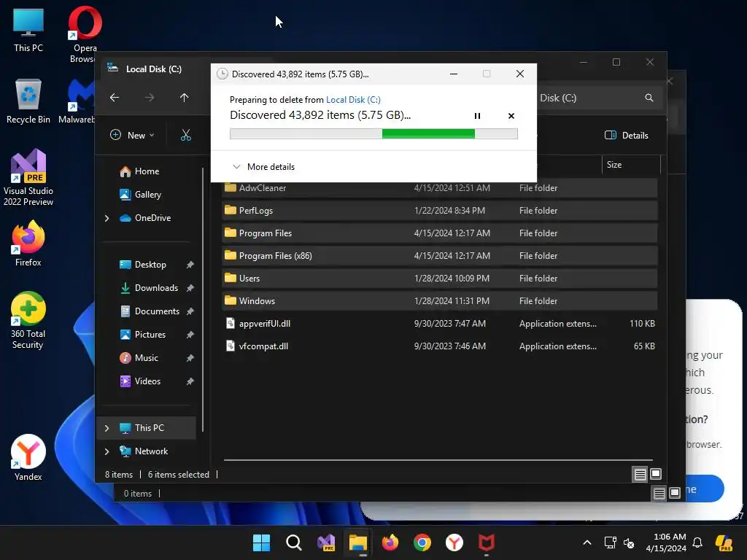The image size is (747, 560).
Task: Select the appverifUI.dll file
Action: pyautogui.click(x=439, y=324)
